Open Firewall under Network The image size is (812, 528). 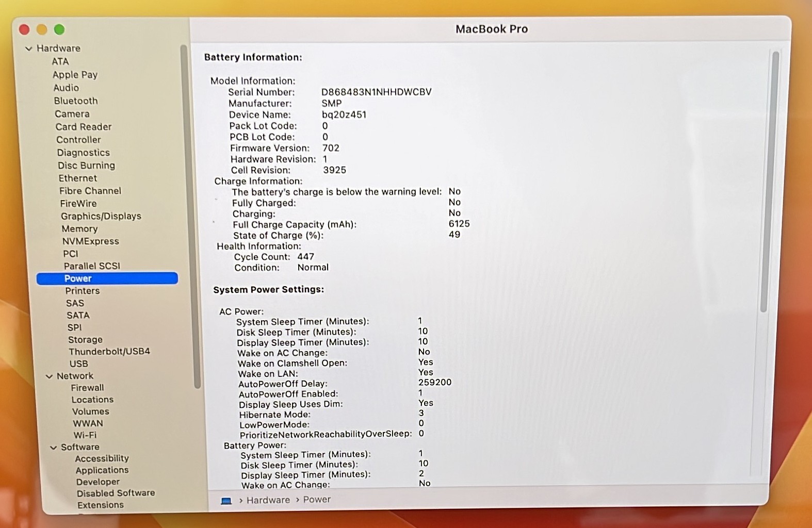(x=87, y=388)
